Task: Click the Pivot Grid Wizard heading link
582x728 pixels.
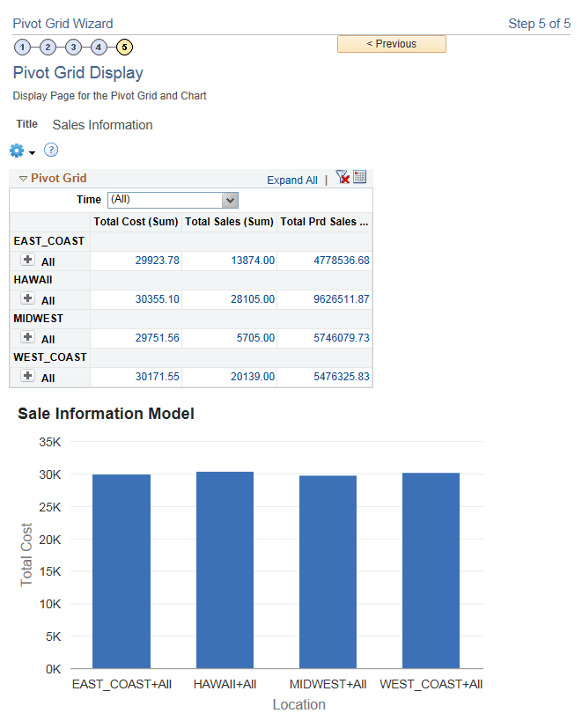Action: [x=63, y=23]
